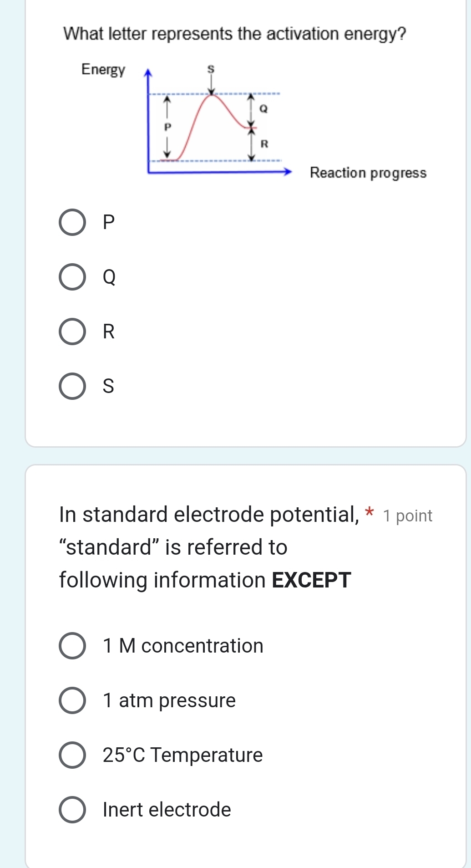Mark S as the answer
Image resolution: width=471 pixels, height=868 pixels.
(x=72, y=387)
